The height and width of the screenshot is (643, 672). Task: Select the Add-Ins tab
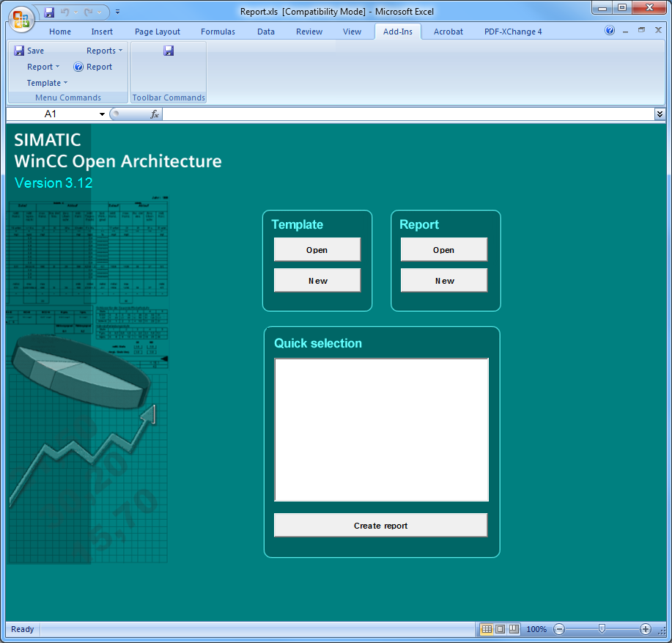point(398,32)
